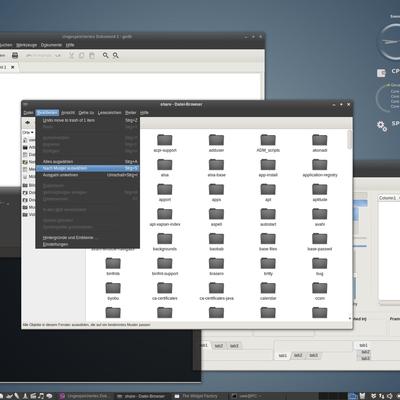400x400 pixels.
Task: Open the calendar folder
Action: pyautogui.click(x=268, y=291)
